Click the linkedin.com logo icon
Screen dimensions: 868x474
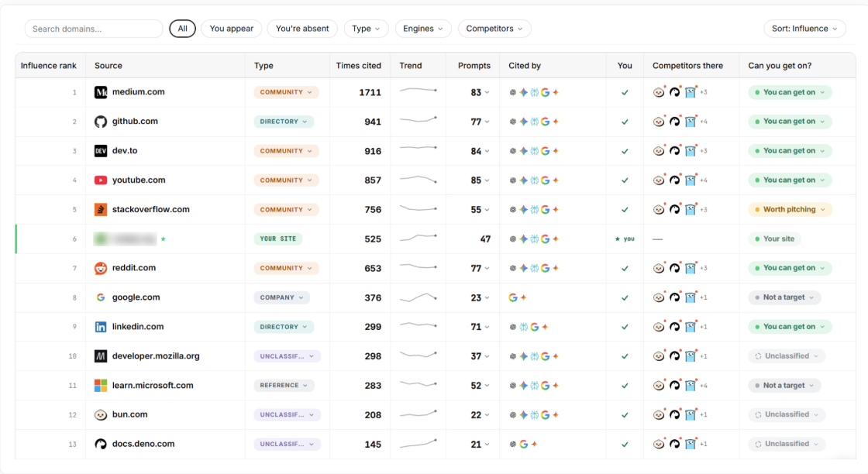pyautogui.click(x=100, y=327)
